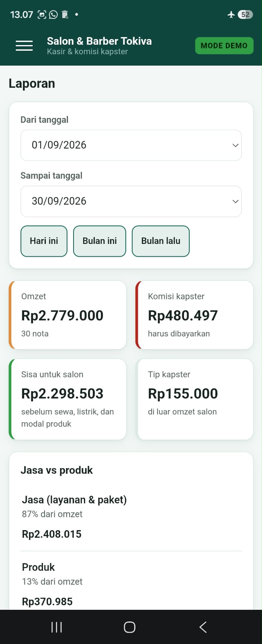The width and height of the screenshot is (262, 644).
Task: Select the Produk revenue row
Action: tap(131, 584)
